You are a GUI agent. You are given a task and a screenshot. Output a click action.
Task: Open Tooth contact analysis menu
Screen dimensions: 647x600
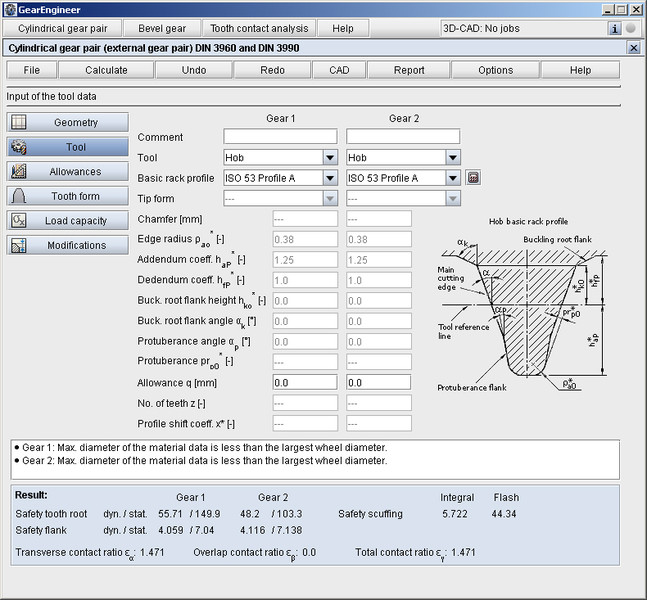[x=261, y=29]
